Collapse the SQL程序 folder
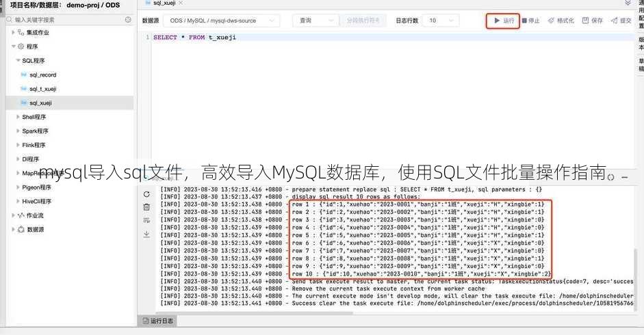This screenshot has height=335, width=644. pyautogui.click(x=18, y=60)
